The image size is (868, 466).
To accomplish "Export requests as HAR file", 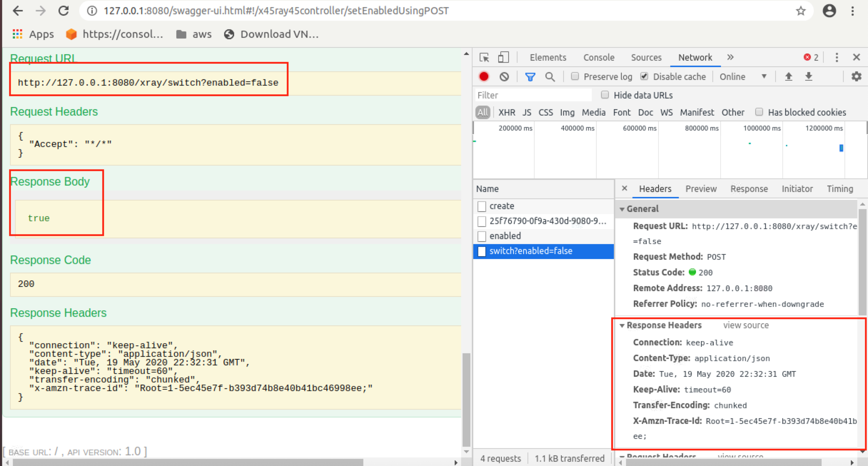I will coord(808,76).
